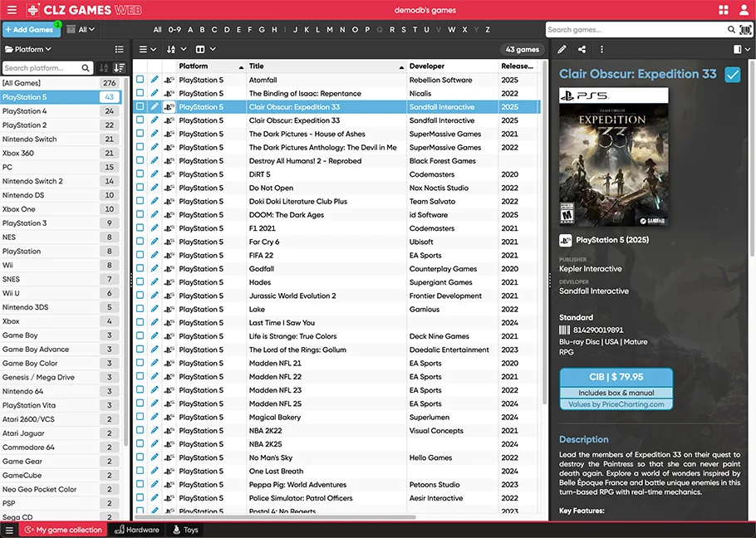Open the user account icon
This screenshot has height=538, width=756.
pos(744,10)
